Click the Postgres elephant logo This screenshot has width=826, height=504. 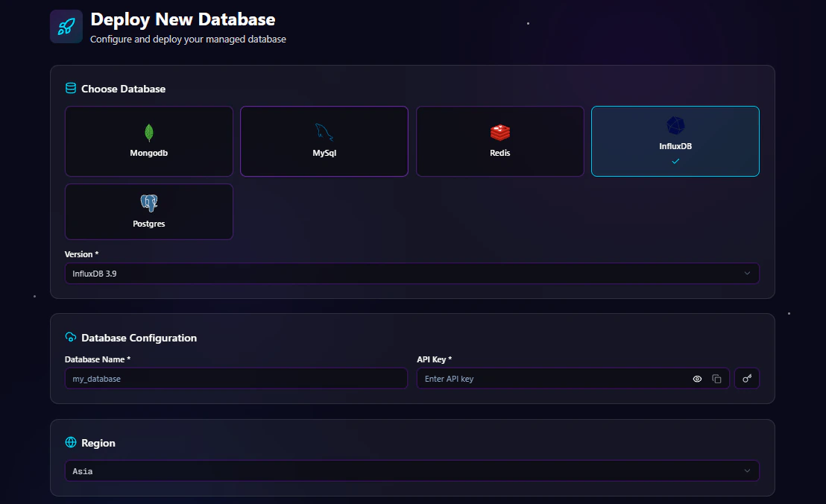point(149,203)
